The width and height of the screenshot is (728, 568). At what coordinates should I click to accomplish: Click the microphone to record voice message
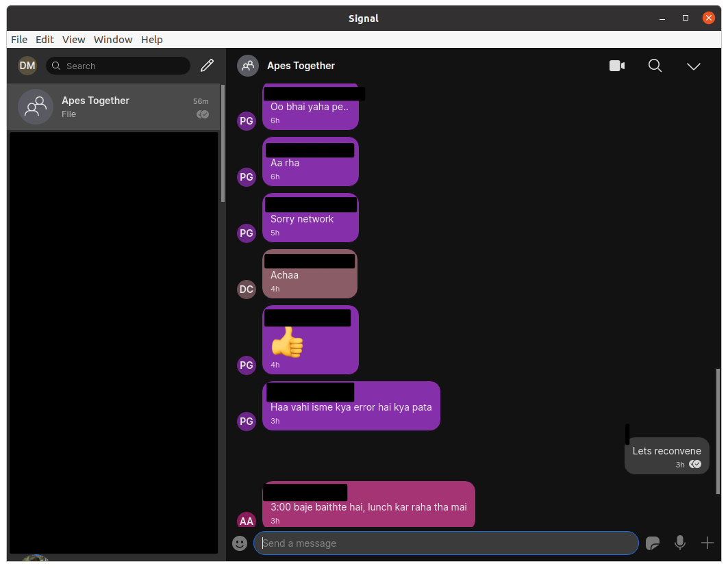click(680, 543)
